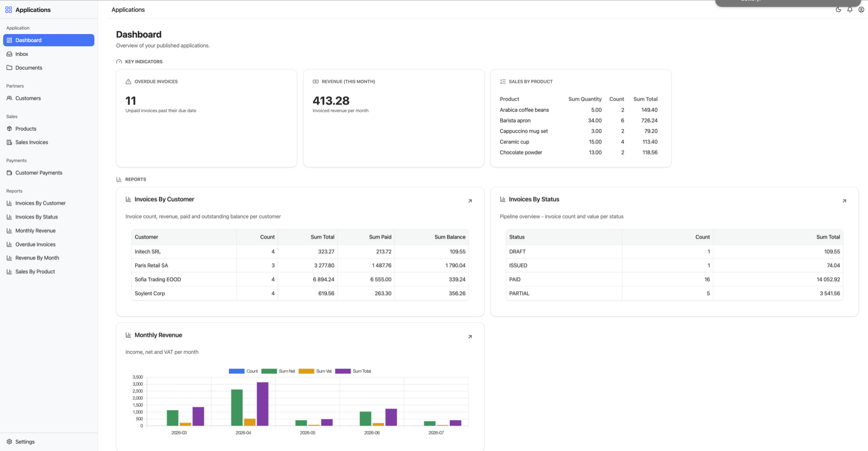Expand Invoices By Customer report arrow

470,201
